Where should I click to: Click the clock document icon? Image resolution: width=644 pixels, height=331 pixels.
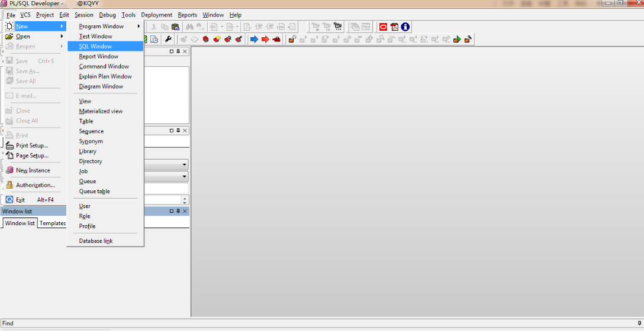tap(154, 40)
